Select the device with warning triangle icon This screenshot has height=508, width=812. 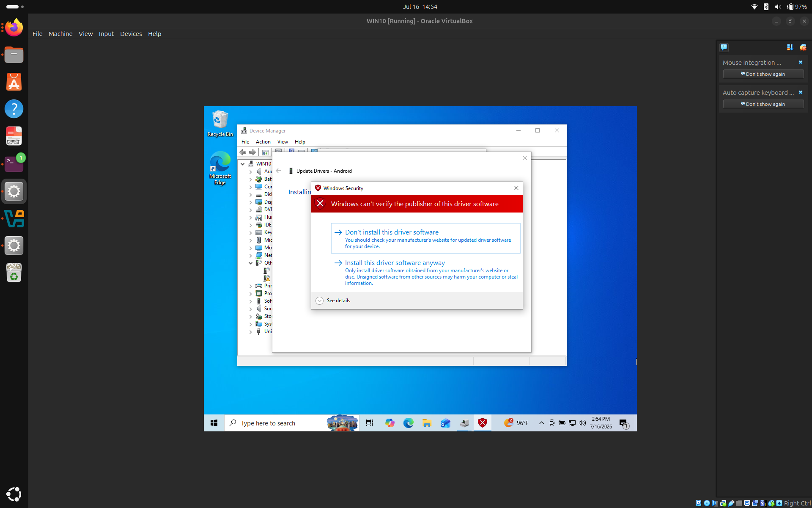tap(267, 278)
